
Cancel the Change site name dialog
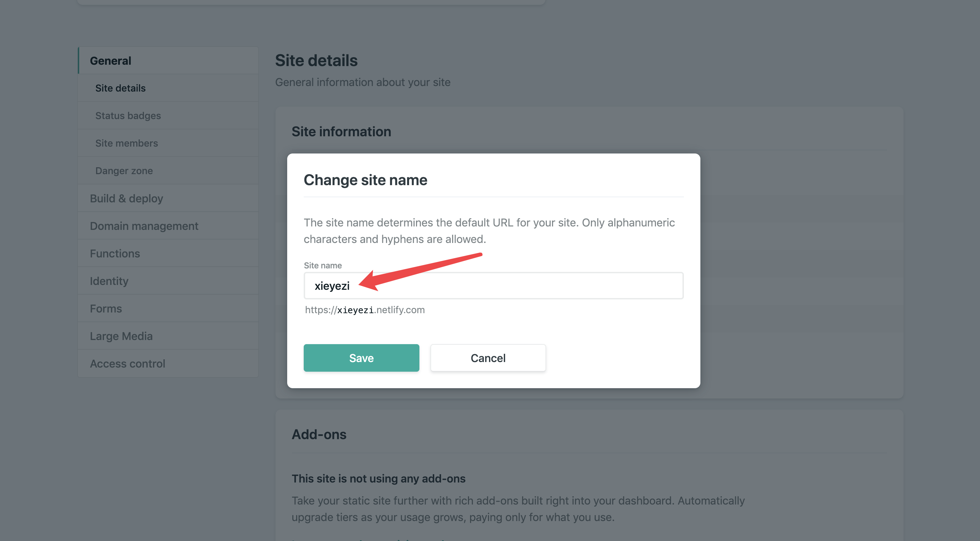(488, 358)
